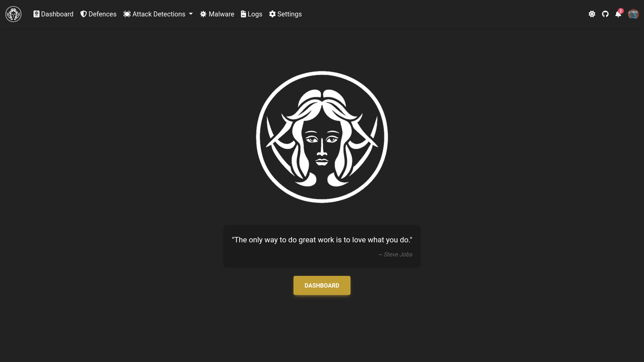Toggle the Malware scanning feature
This screenshot has height=362, width=644.
(x=217, y=14)
